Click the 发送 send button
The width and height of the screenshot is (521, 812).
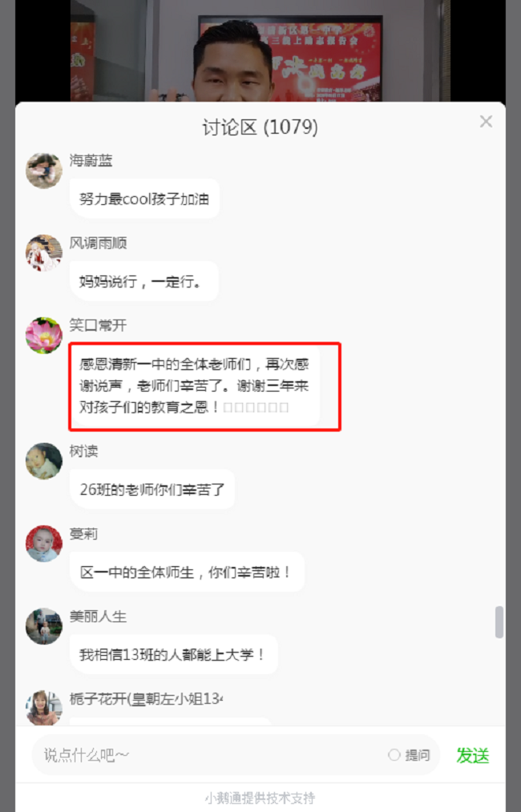(x=472, y=756)
